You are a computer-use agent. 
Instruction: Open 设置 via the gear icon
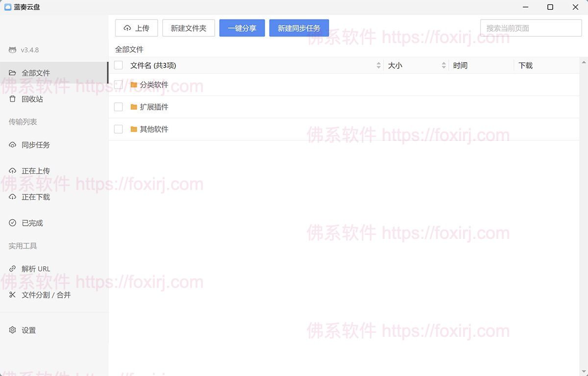[x=13, y=330]
